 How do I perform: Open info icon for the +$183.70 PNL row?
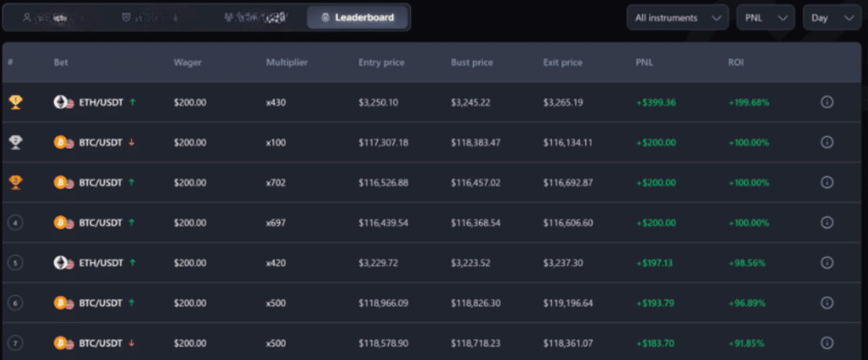(826, 343)
